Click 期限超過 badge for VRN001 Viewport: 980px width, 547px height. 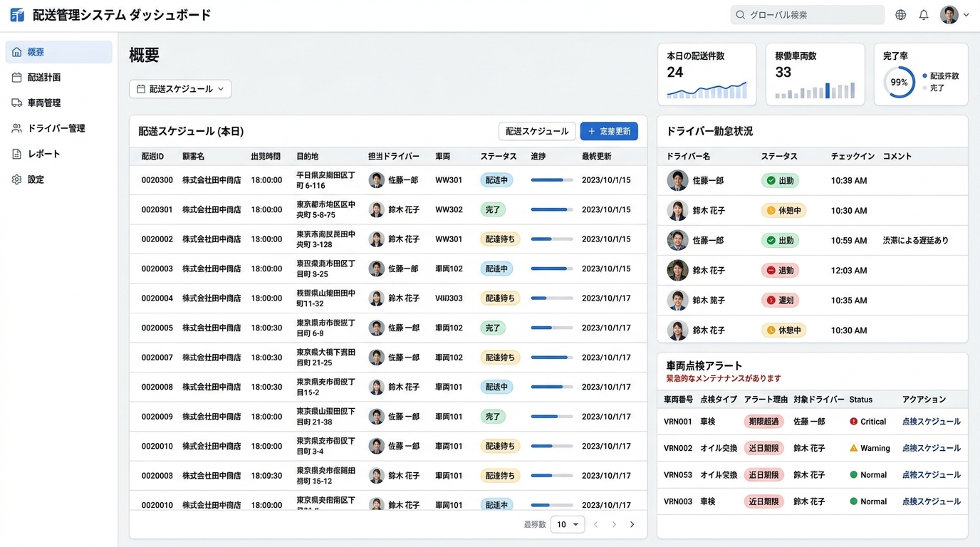coord(764,422)
